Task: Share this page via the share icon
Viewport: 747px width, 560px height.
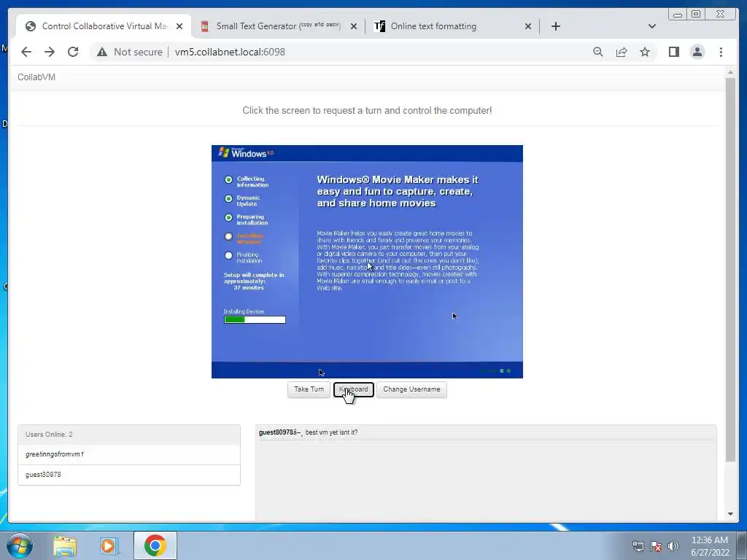Action: [622, 52]
